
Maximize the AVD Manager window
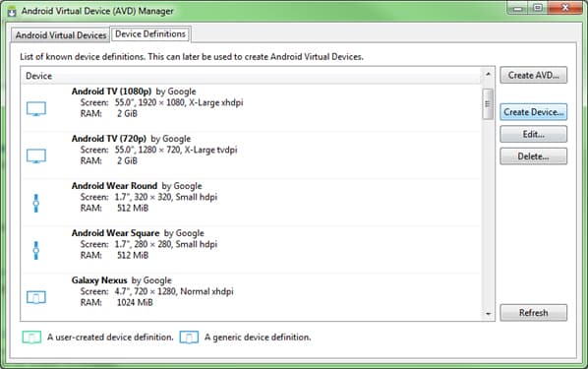pyautogui.click(x=538, y=8)
